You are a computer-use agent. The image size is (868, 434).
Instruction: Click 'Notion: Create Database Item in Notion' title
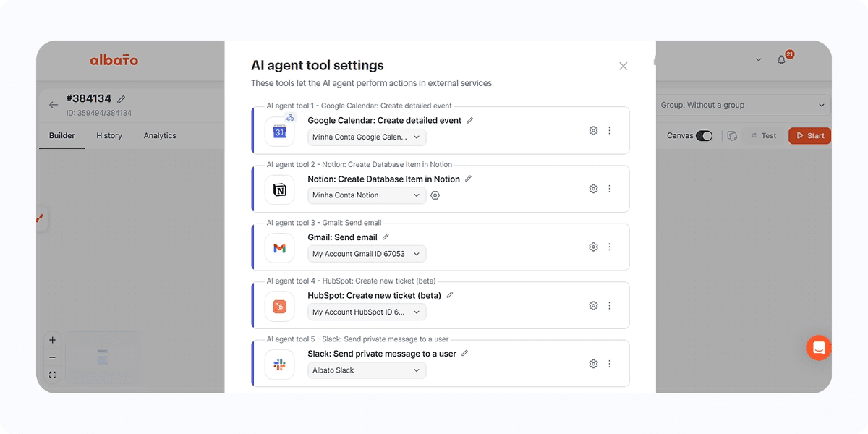[x=384, y=179]
